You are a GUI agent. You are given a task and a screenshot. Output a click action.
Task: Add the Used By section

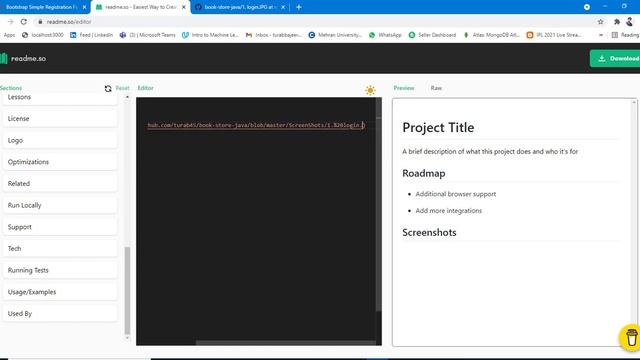60,313
